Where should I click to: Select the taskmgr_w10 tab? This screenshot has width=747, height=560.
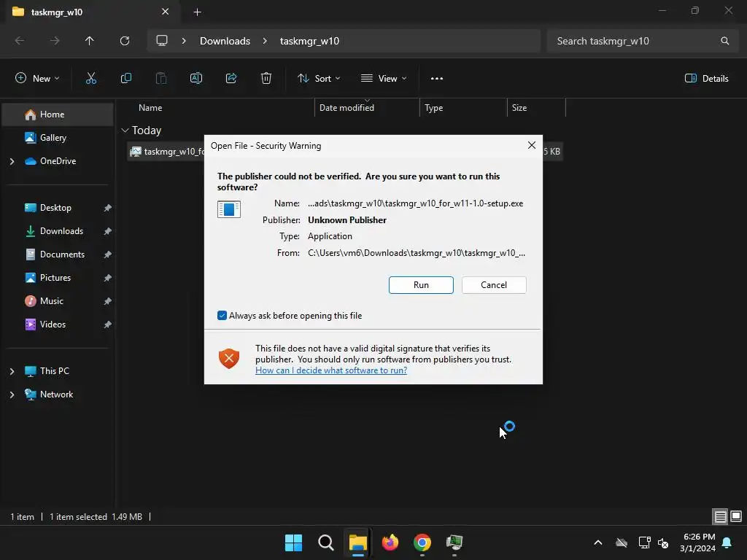93,12
